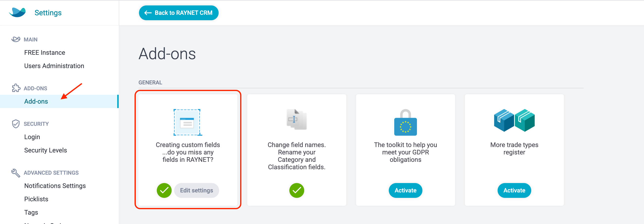This screenshot has width=644, height=224.
Task: Click the RAYNET manta ray logo
Action: pos(17,12)
